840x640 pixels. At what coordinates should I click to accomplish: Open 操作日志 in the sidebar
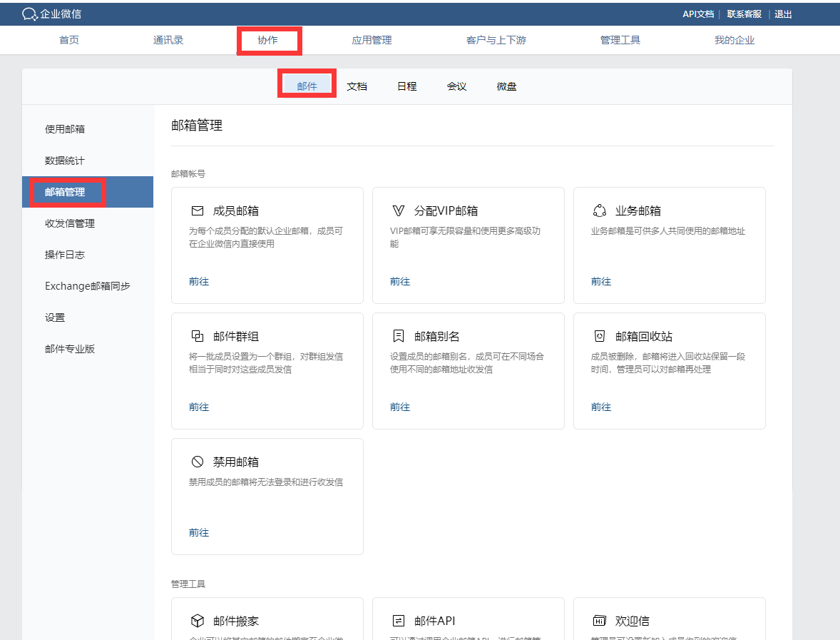[x=87, y=255]
